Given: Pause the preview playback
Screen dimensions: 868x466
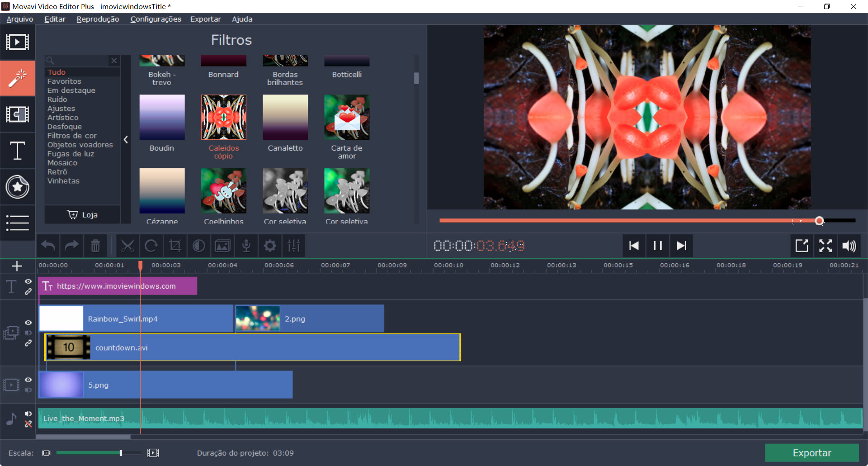Looking at the screenshot, I should tap(657, 246).
